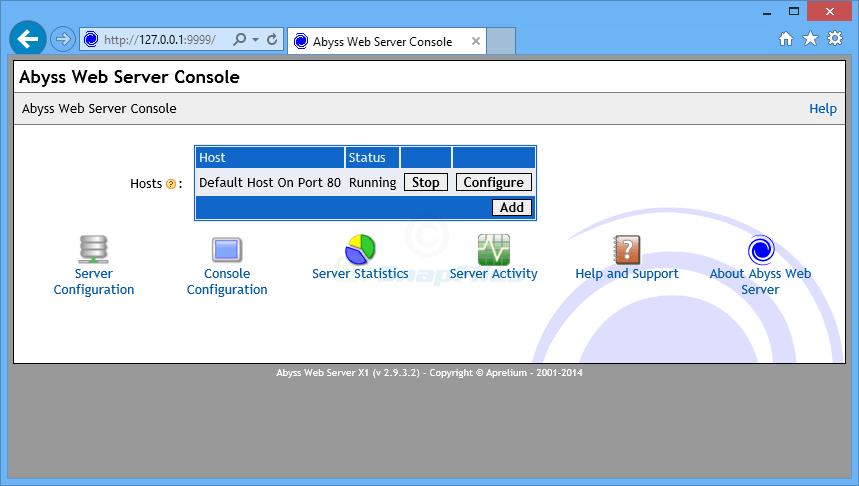Screen dimensions: 859x486
Task: Close the Abyss Web Server Console tab
Action: (x=476, y=41)
